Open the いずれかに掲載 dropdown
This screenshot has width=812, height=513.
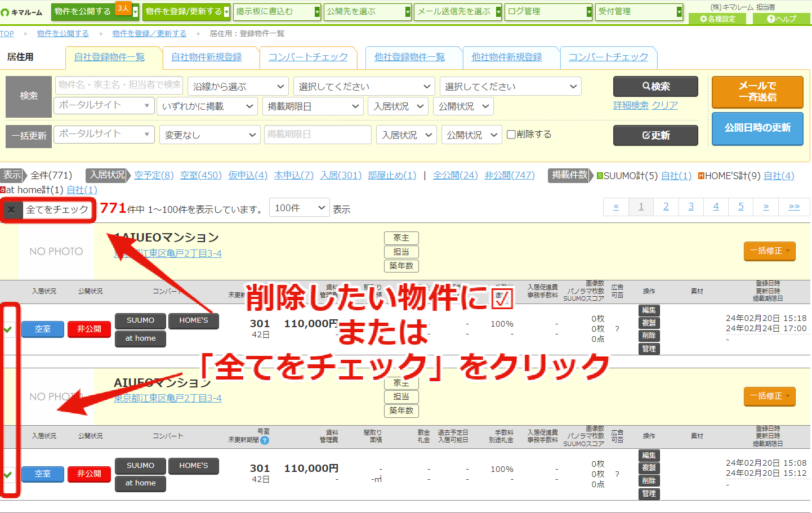pyautogui.click(x=207, y=106)
